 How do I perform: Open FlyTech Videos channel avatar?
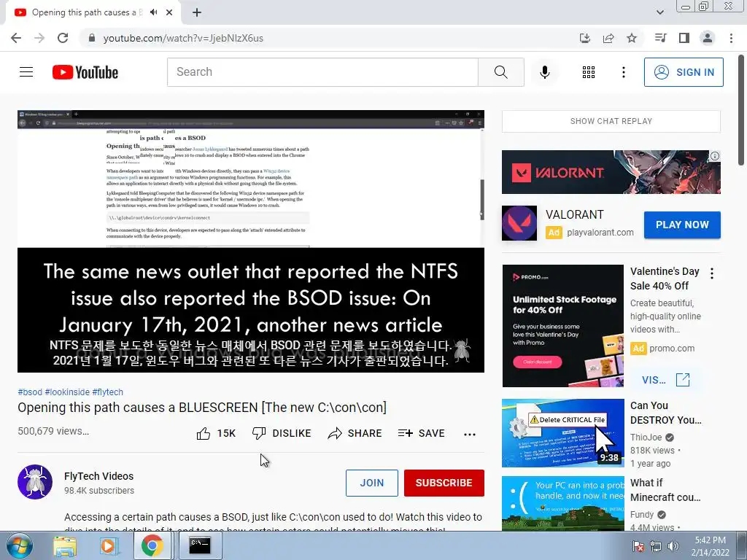tap(35, 482)
